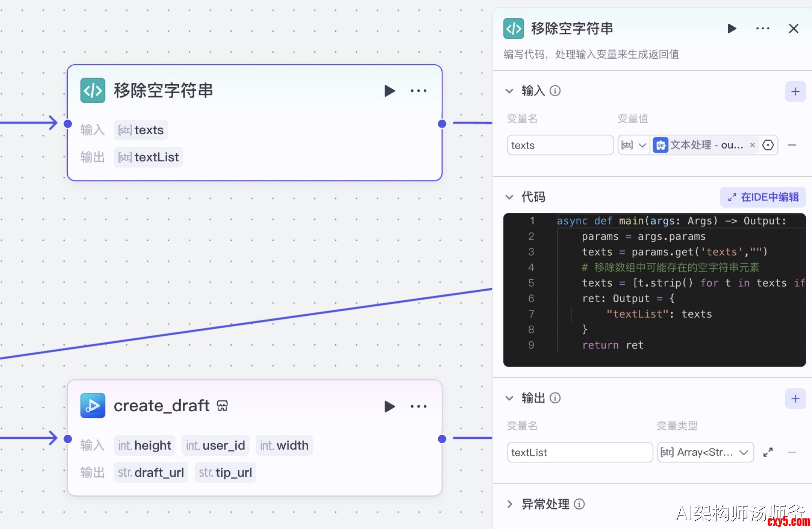The image size is (812, 529).
Task: Collapse the 输入 section
Action: click(x=509, y=91)
